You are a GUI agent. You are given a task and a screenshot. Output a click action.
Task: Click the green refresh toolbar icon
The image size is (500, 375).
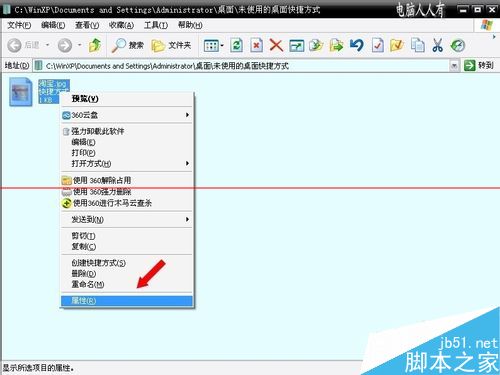tap(236, 45)
